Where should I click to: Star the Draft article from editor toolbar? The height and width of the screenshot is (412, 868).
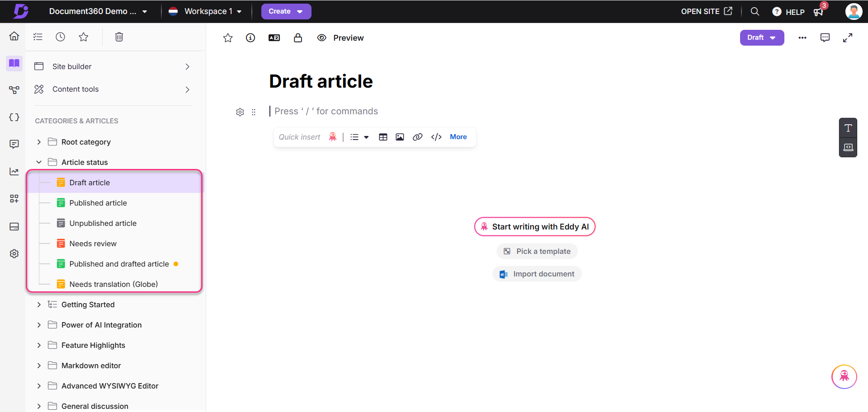228,38
